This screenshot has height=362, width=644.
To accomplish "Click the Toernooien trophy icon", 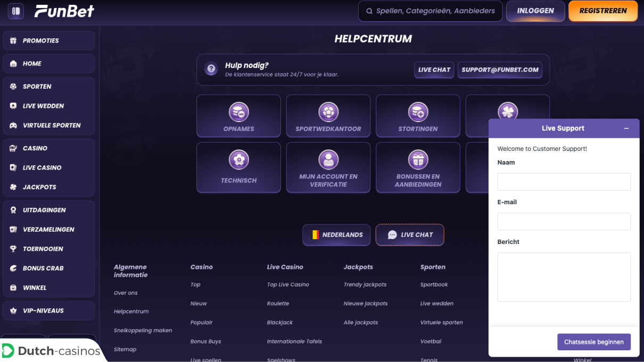I will pos(13,249).
